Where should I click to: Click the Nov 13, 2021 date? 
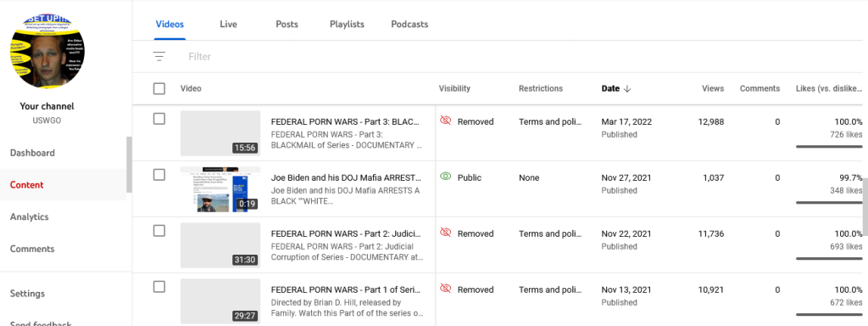pyautogui.click(x=626, y=290)
